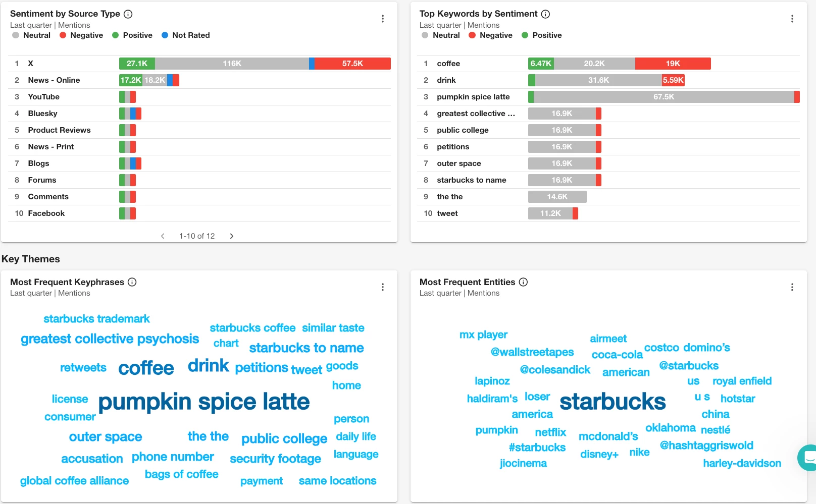Click 'similar taste' in keyphrase cloud
Image resolution: width=816 pixels, height=504 pixels.
(333, 328)
